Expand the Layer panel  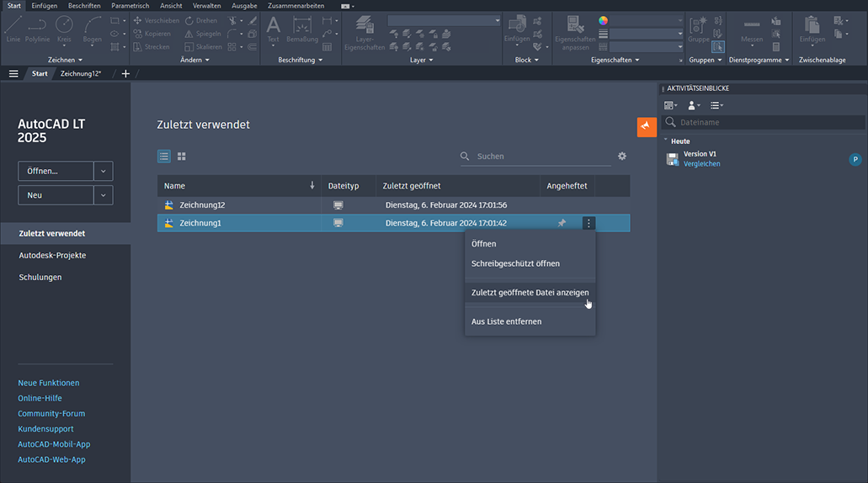[x=421, y=60]
